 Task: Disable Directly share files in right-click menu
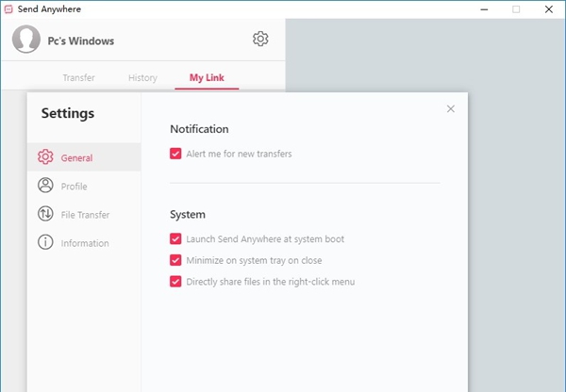(175, 282)
